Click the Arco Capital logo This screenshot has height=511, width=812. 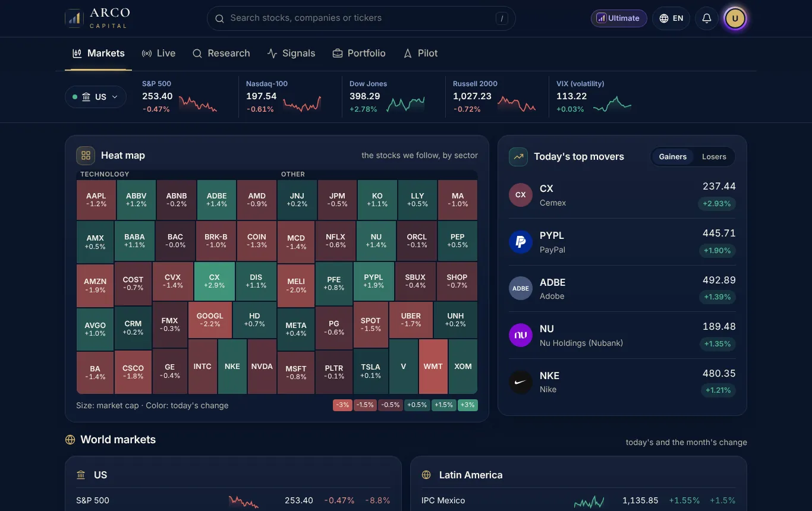pyautogui.click(x=97, y=18)
